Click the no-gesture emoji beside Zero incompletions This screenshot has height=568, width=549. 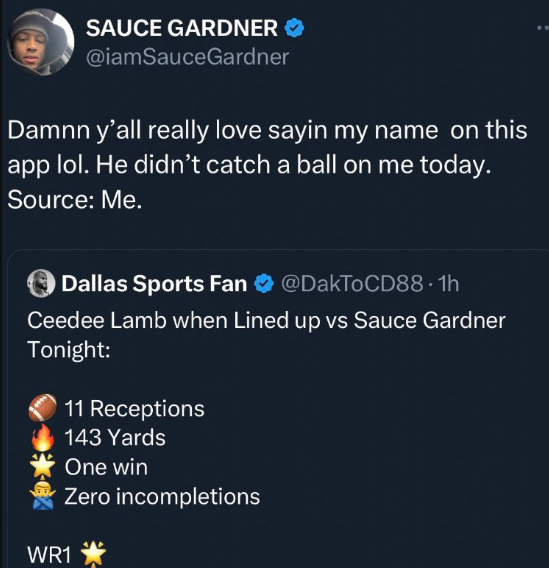coord(42,496)
